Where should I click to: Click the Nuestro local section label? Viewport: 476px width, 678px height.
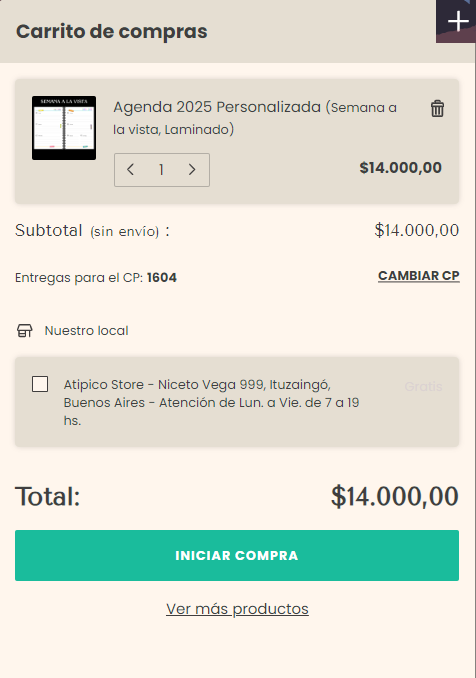86,331
